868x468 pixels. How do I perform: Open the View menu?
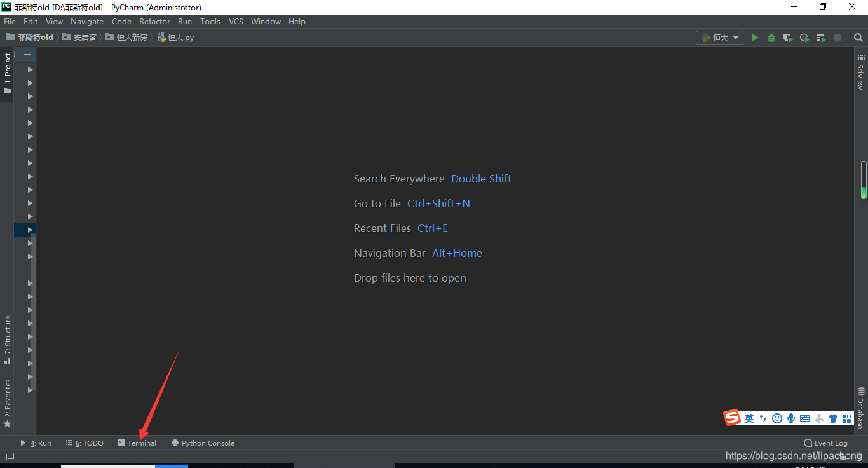(x=54, y=22)
